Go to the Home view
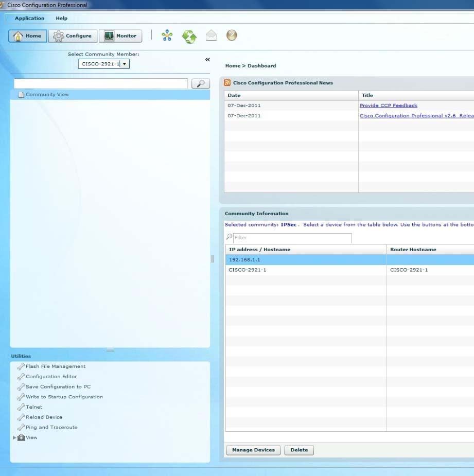This screenshot has height=476, width=474. 28,36
